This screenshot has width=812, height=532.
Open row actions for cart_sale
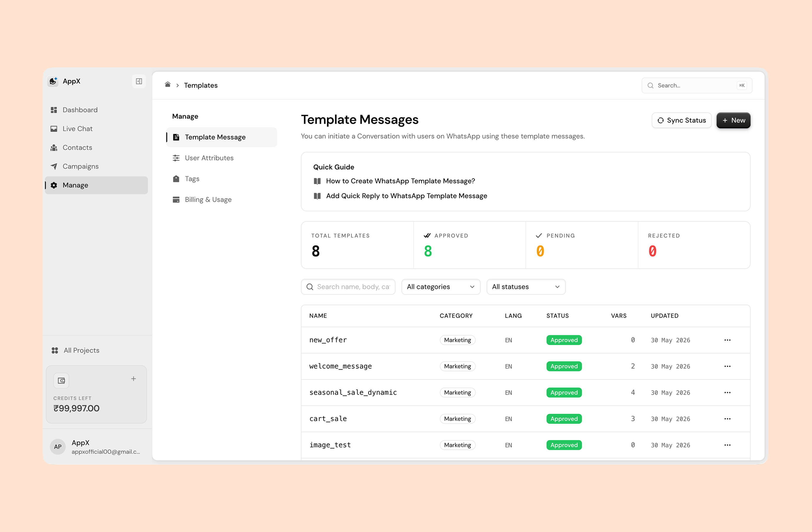click(x=727, y=419)
